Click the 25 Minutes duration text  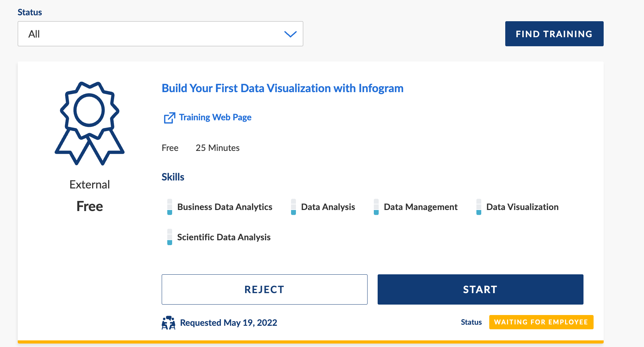218,148
